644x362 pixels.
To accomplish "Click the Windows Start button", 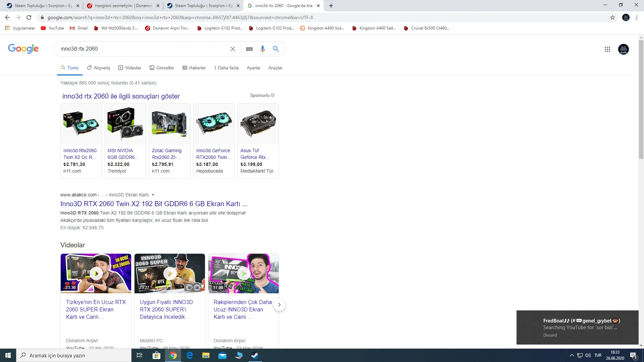I will tap(8, 355).
